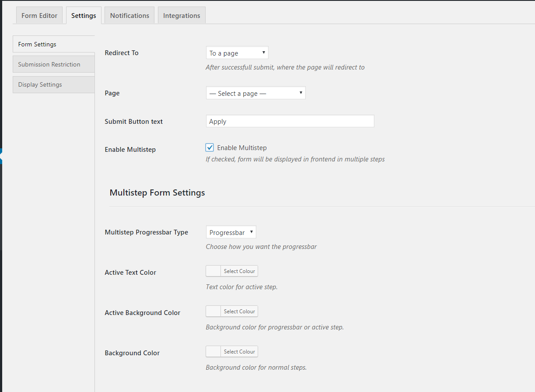Click the Background Color label
The width and height of the screenshot is (535, 392).
coord(132,353)
